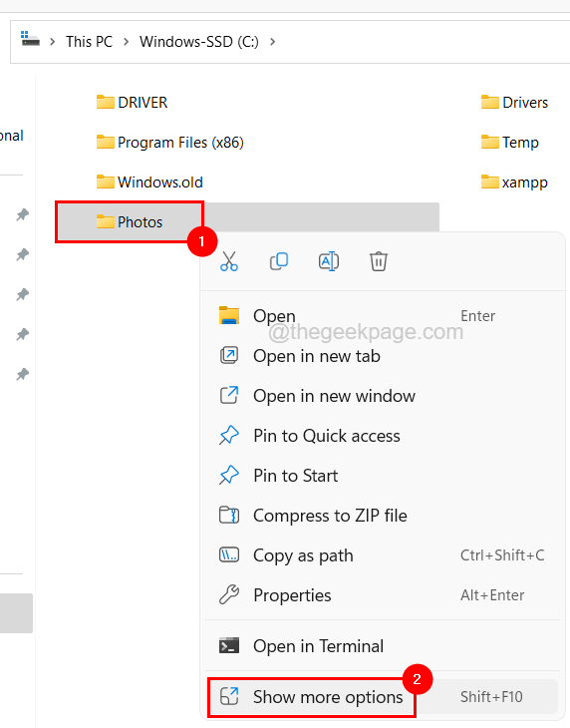Click the Ctrl+Shift+C shortcut text
This screenshot has width=570, height=728.
[502, 555]
